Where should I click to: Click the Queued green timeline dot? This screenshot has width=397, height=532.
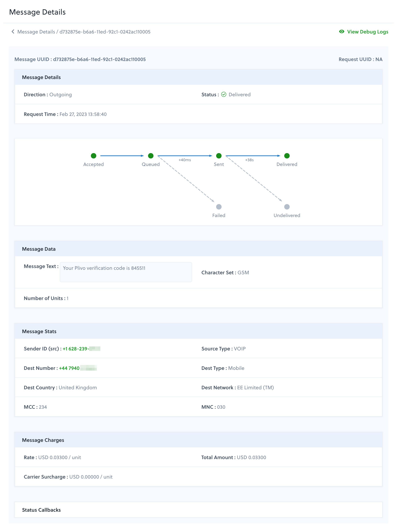pyautogui.click(x=151, y=156)
